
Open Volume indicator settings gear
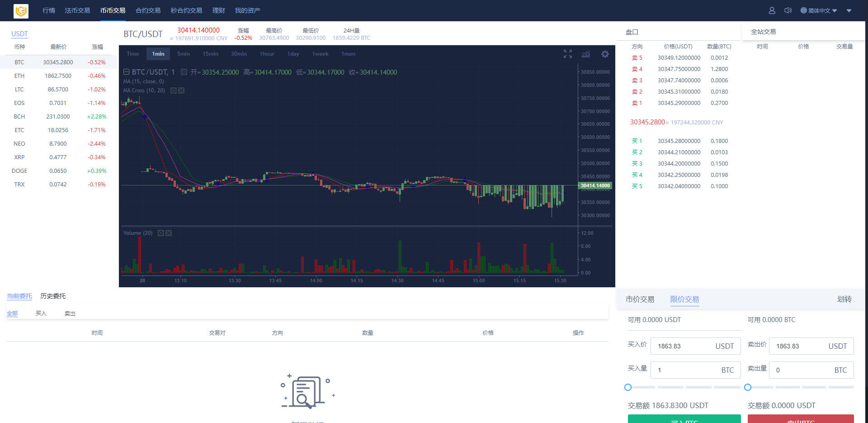pos(160,233)
